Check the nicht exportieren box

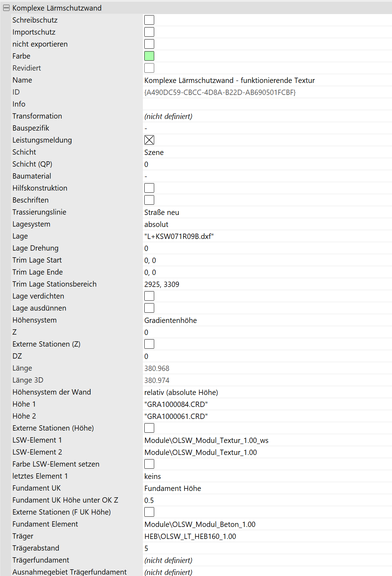pyautogui.click(x=149, y=44)
